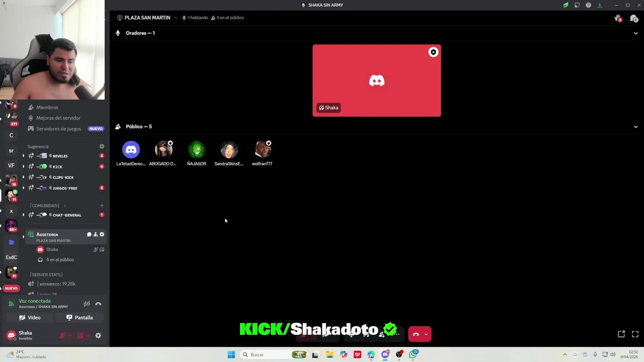Select ABOGADO D audience member avatar
Image resolution: width=644 pixels, height=362 pixels.
pos(164,150)
